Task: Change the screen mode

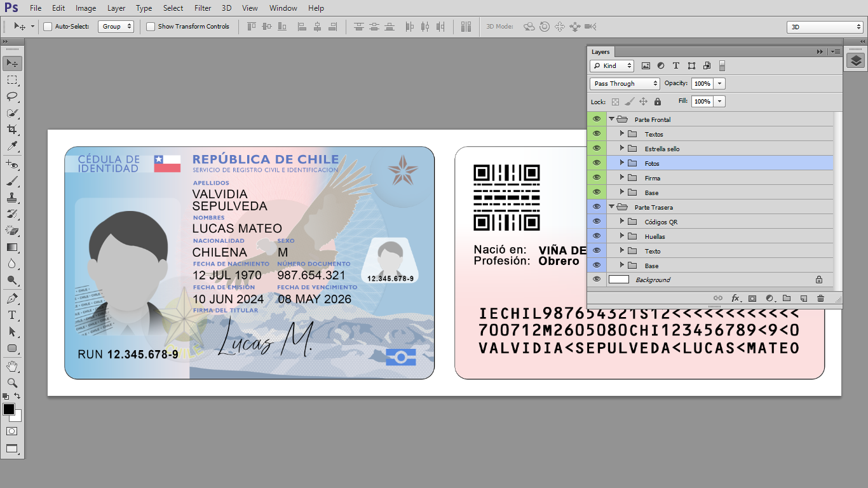Action: tap(12, 449)
